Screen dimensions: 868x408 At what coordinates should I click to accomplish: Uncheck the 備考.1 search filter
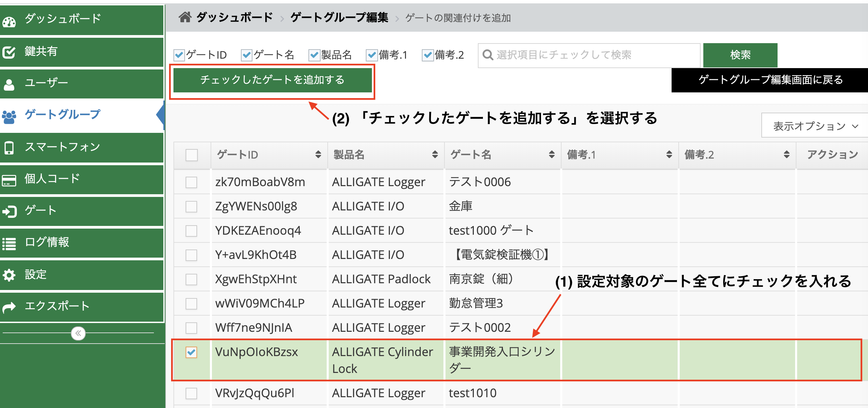[x=372, y=55]
